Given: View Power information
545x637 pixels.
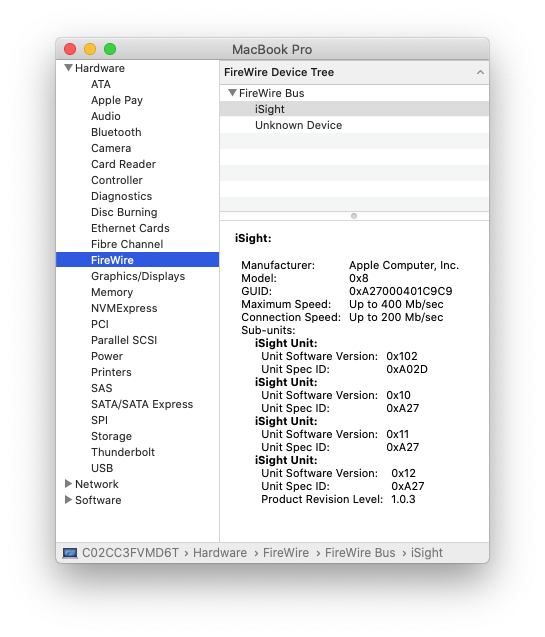Looking at the screenshot, I should pyautogui.click(x=107, y=356).
